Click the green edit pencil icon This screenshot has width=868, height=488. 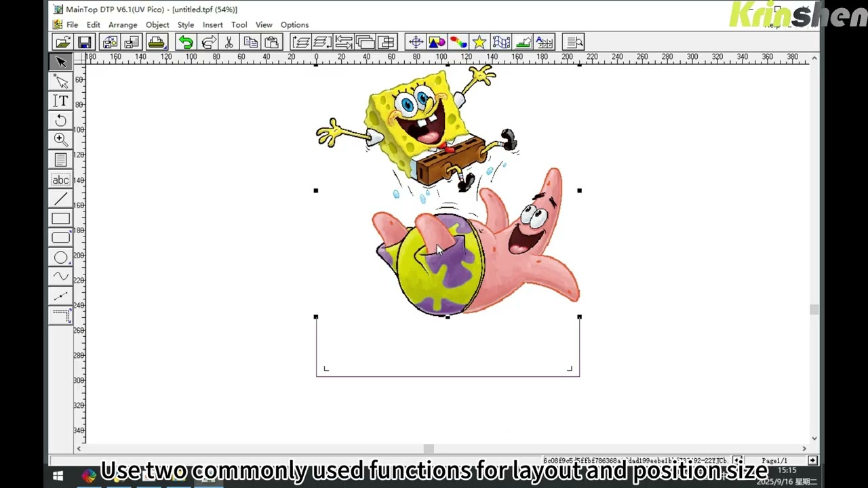tap(523, 42)
